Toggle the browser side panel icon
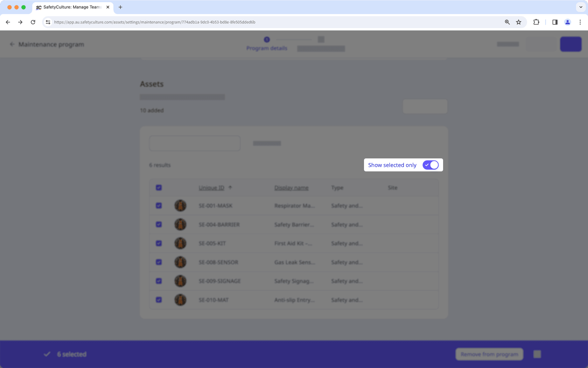Screen dimensions: 588x368 tap(555, 22)
